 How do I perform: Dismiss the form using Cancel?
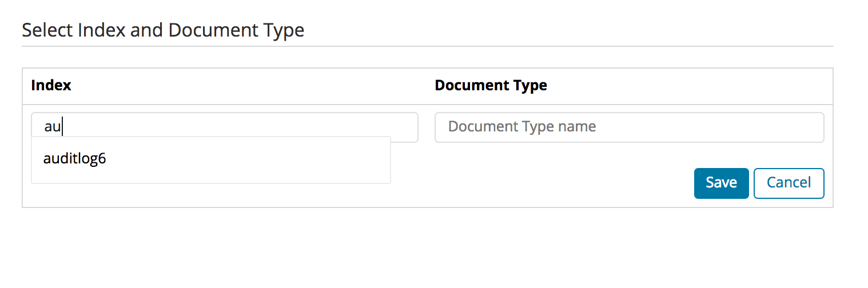(789, 183)
